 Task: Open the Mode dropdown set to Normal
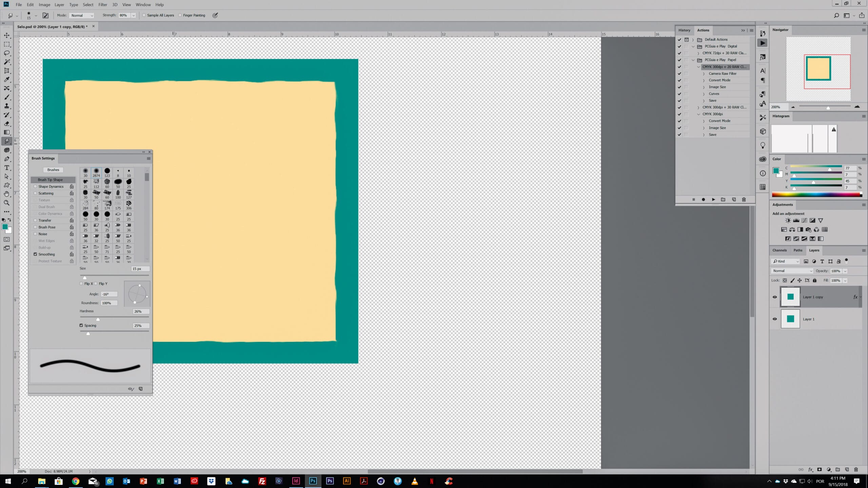click(x=81, y=16)
